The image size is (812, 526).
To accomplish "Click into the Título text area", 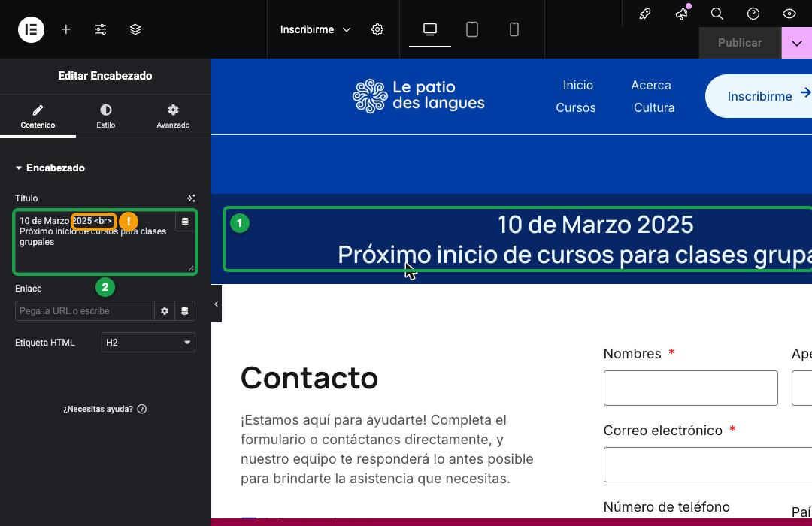I will (105, 242).
